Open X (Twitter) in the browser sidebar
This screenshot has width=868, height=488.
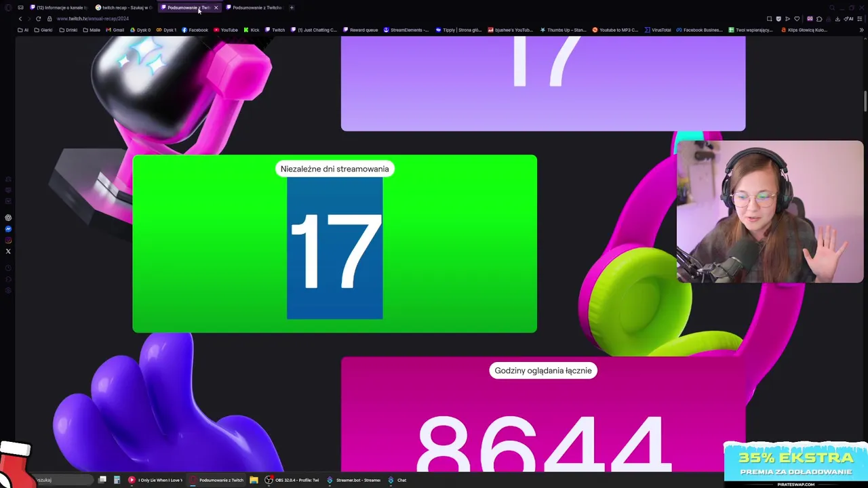(8, 251)
